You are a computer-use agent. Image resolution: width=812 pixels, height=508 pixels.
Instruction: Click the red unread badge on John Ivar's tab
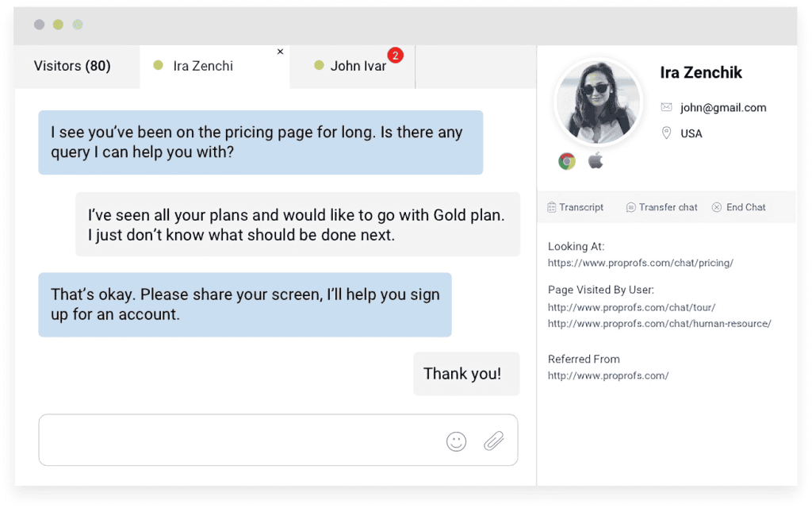click(395, 55)
